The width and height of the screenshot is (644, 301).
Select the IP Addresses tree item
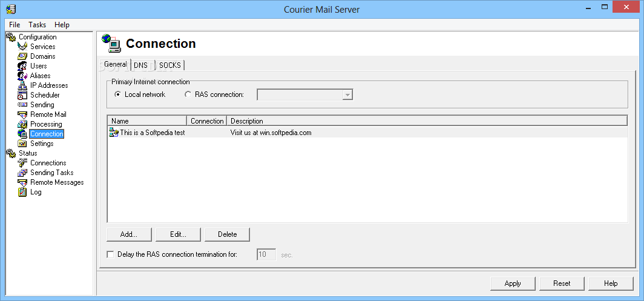click(49, 85)
